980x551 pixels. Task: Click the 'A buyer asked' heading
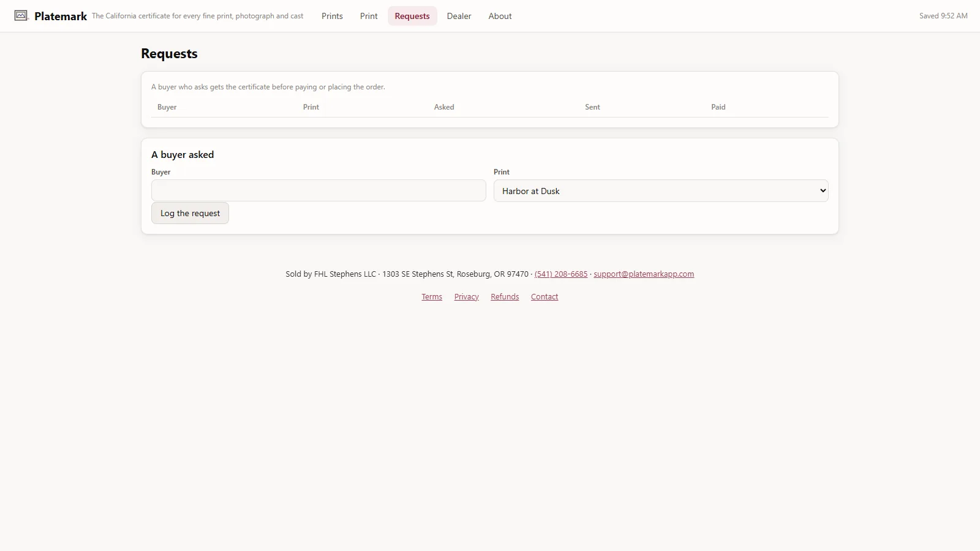point(183,155)
